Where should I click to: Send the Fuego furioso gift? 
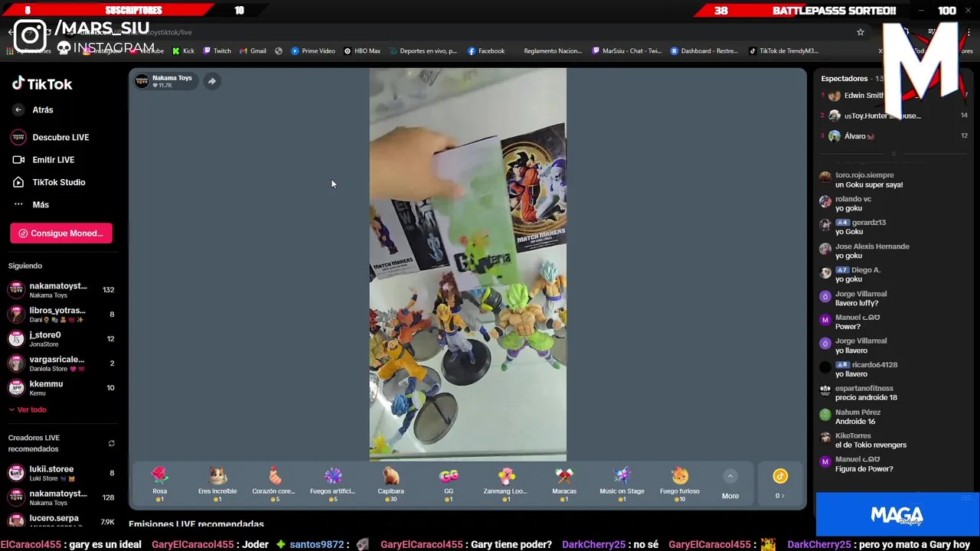coord(680,484)
